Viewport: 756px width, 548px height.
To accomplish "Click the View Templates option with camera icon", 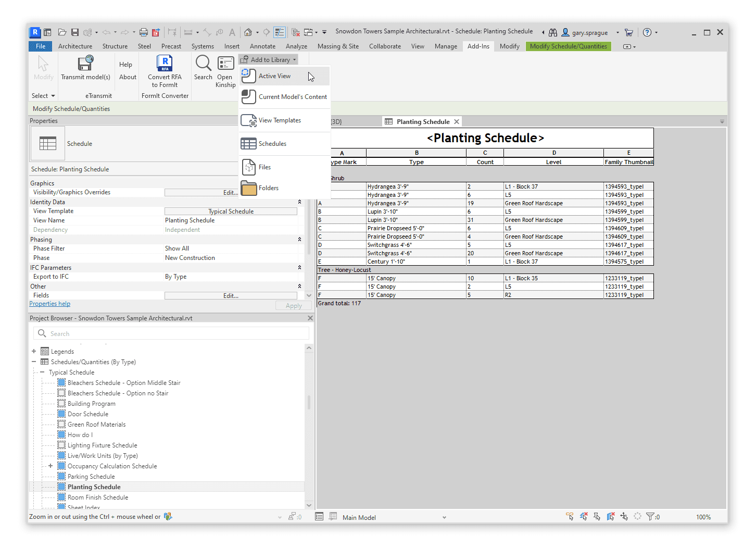I will (280, 120).
